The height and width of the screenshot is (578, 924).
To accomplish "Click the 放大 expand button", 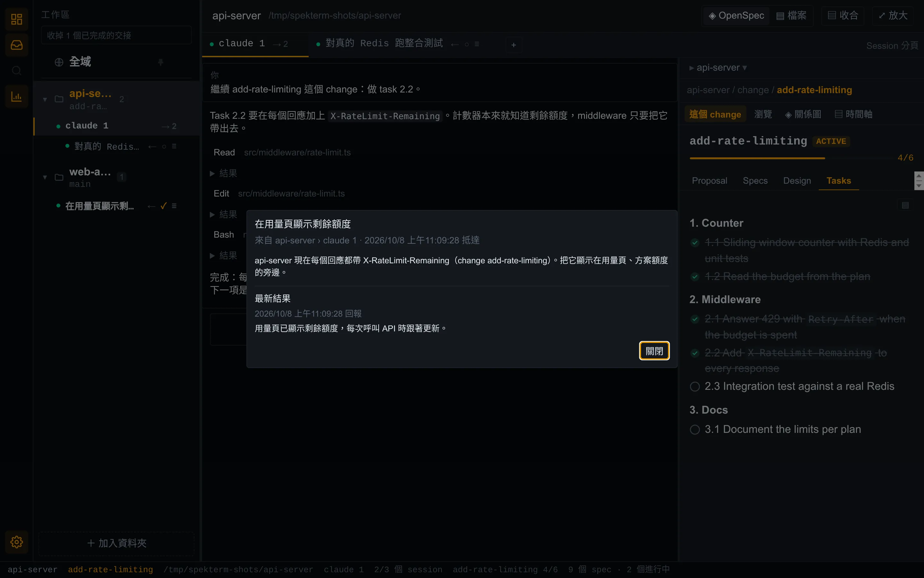I will click(893, 15).
